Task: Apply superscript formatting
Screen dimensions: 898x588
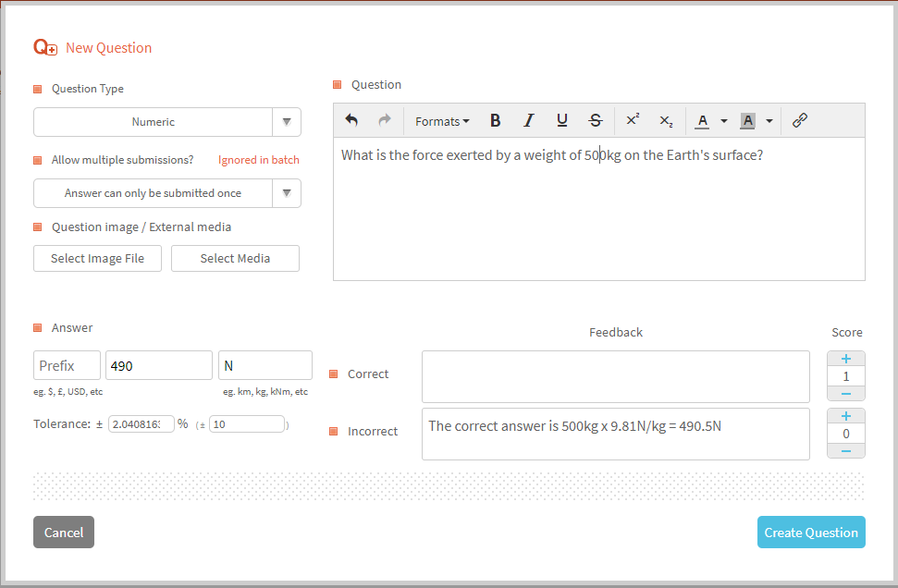Action: click(x=633, y=121)
